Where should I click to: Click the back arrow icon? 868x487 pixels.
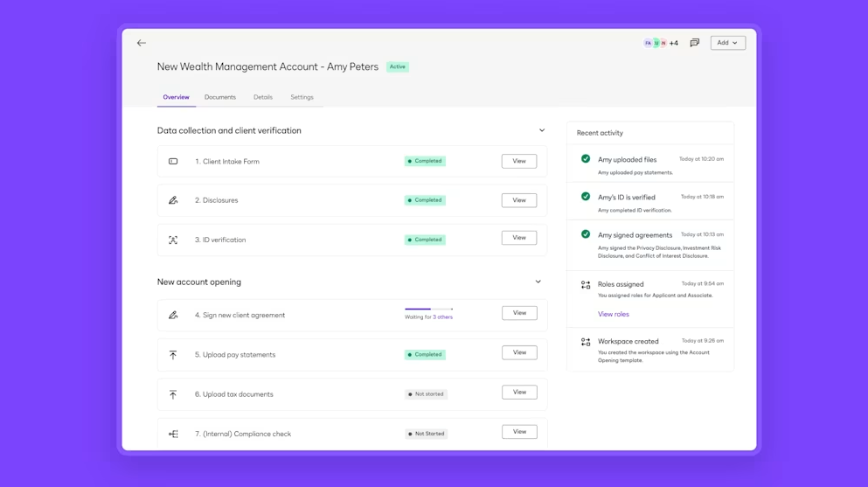click(141, 43)
